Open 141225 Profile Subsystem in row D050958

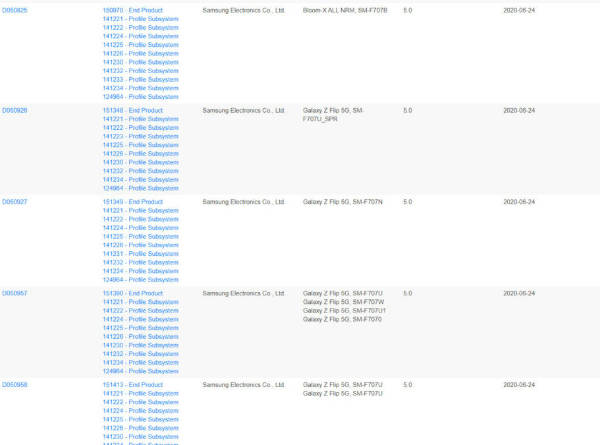[x=140, y=419]
